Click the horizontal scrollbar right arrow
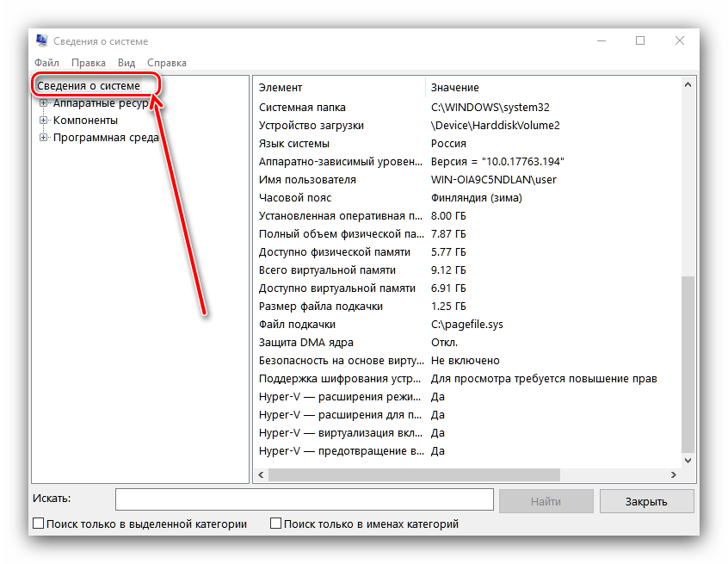This screenshot has height=564, width=728. point(673,474)
